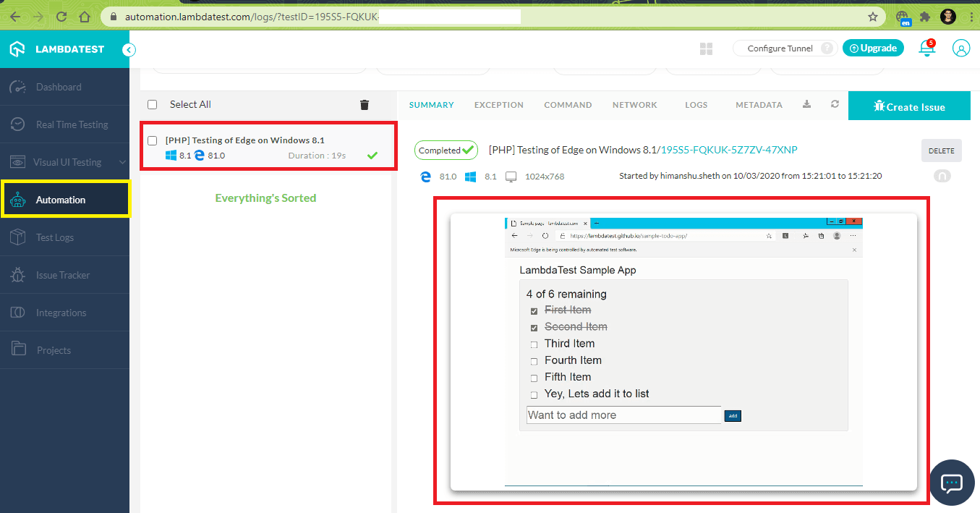
Task: Open the translate extension icon
Action: point(902,17)
